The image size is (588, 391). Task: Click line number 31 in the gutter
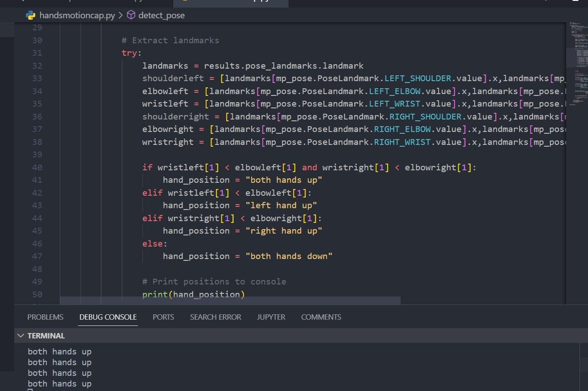(37, 53)
